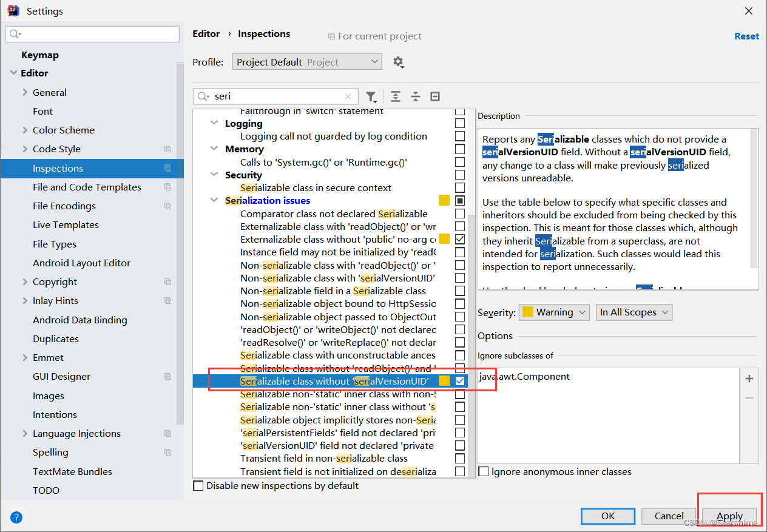Open profile settings gear menu
Viewport: 767px width, 532px height.
pyautogui.click(x=399, y=61)
